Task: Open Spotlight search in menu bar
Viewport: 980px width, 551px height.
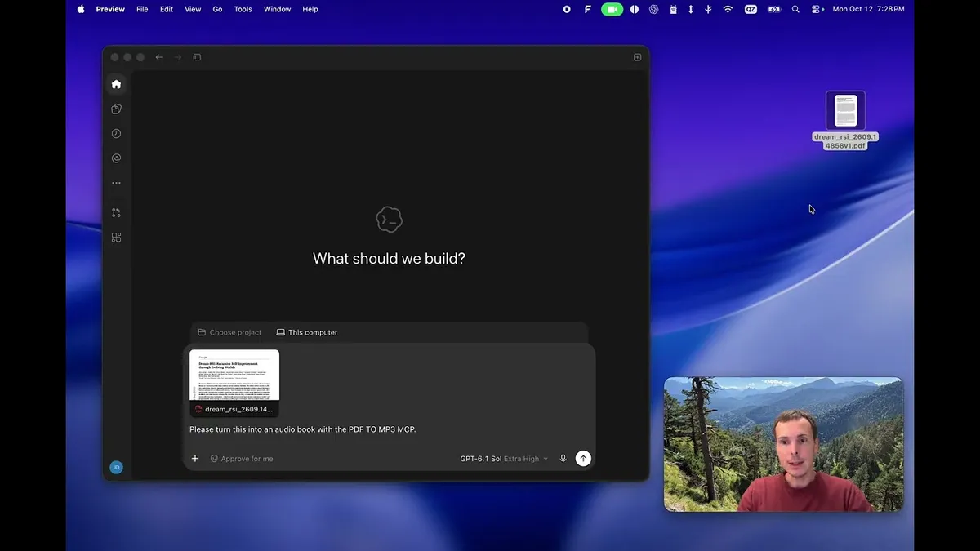Action: point(795,9)
